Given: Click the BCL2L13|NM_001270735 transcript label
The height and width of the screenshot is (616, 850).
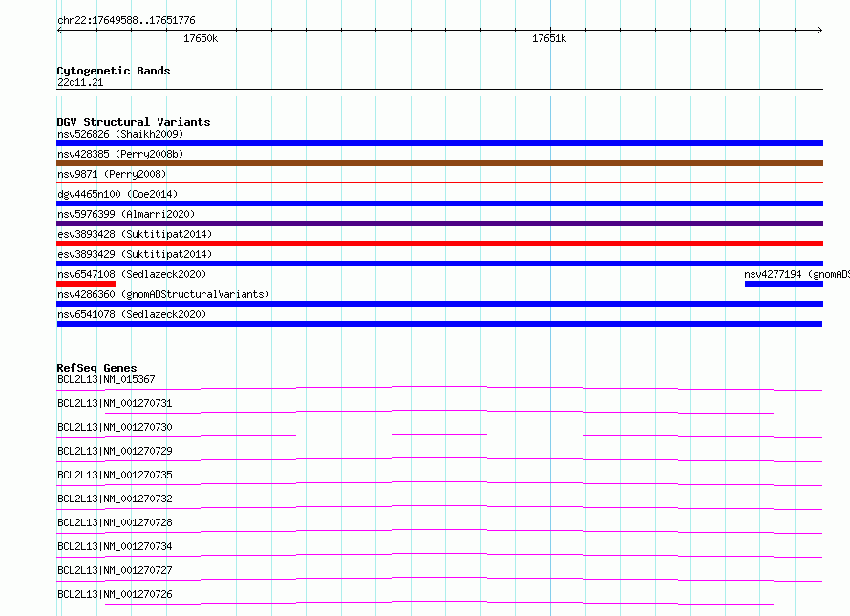Looking at the screenshot, I should (115, 475).
